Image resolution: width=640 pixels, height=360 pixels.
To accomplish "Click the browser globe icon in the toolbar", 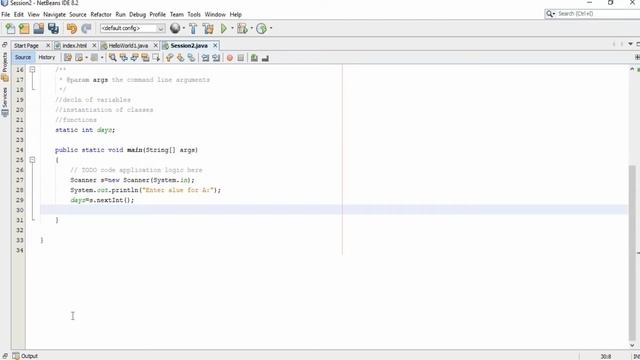I will tap(175, 28).
